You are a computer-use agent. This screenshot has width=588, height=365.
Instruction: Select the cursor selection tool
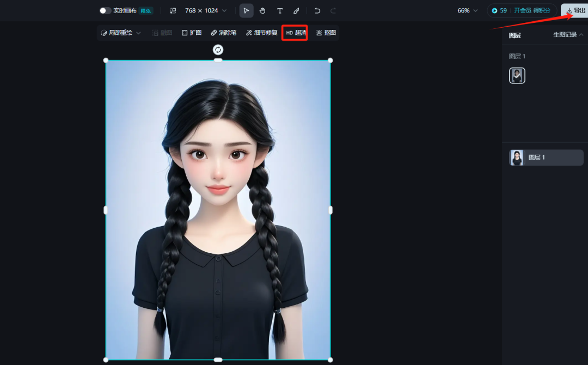tap(246, 10)
